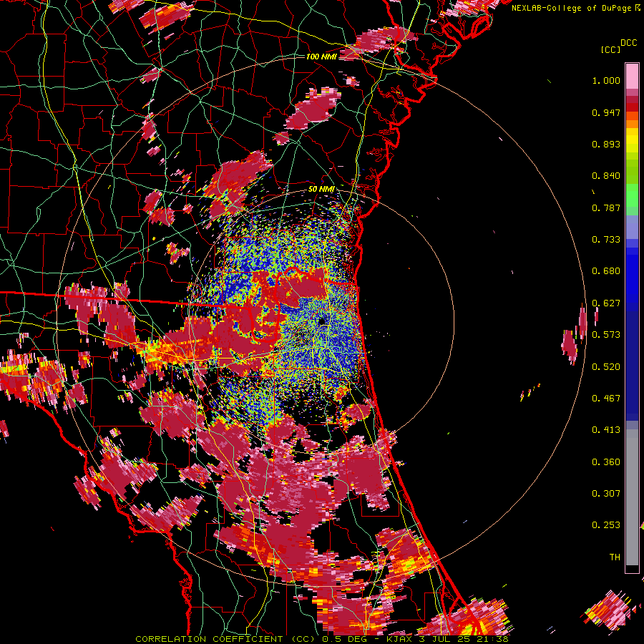Click the [CC] unit label above color bar
Viewport: 644px width, 644px height.
(x=611, y=50)
